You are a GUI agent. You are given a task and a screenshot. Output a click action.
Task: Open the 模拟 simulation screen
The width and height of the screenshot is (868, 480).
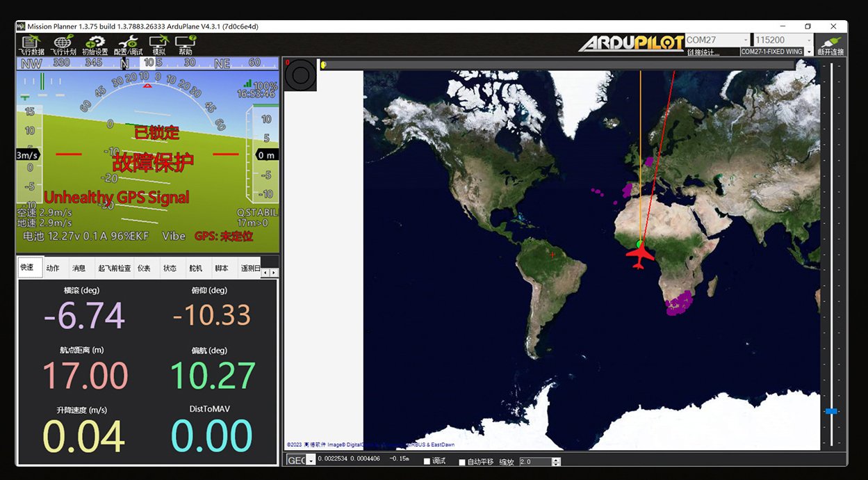[159, 46]
